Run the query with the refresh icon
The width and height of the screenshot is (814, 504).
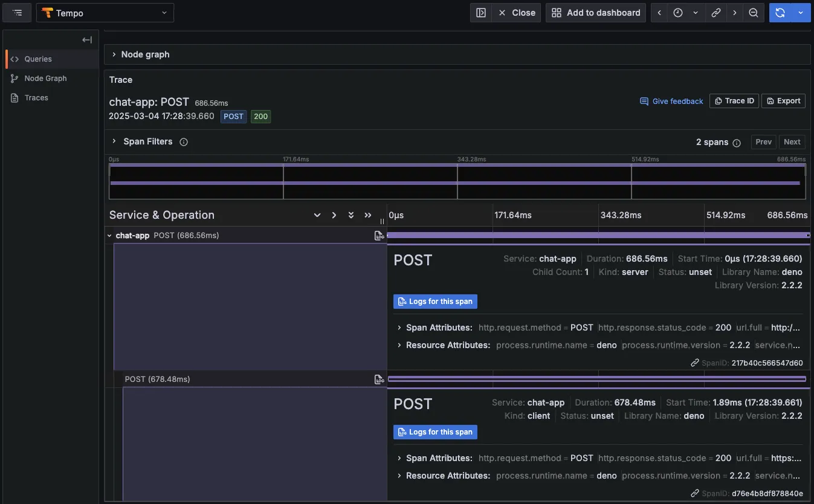tap(780, 12)
